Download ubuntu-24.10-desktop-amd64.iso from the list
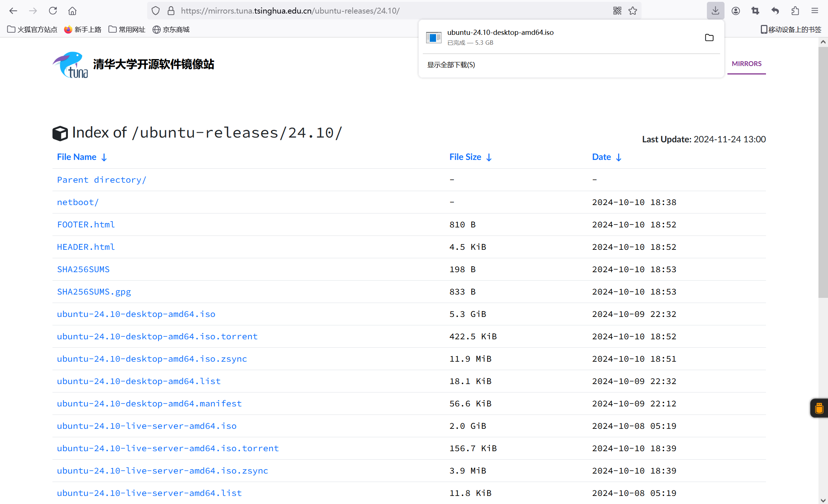Viewport: 828px width, 504px height. [136, 314]
